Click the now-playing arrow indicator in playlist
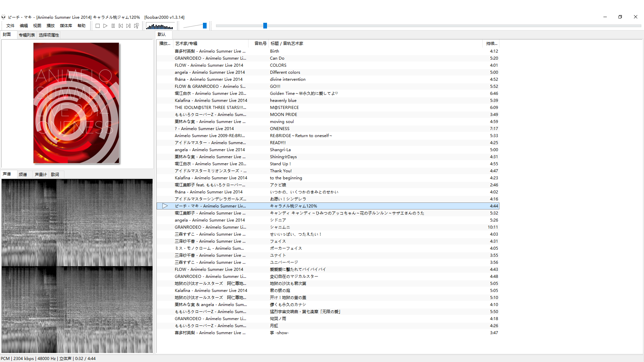644x362 pixels. point(165,206)
